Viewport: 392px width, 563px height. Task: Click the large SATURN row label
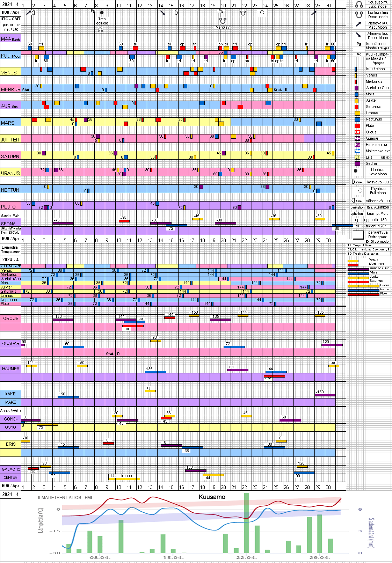[10, 156]
